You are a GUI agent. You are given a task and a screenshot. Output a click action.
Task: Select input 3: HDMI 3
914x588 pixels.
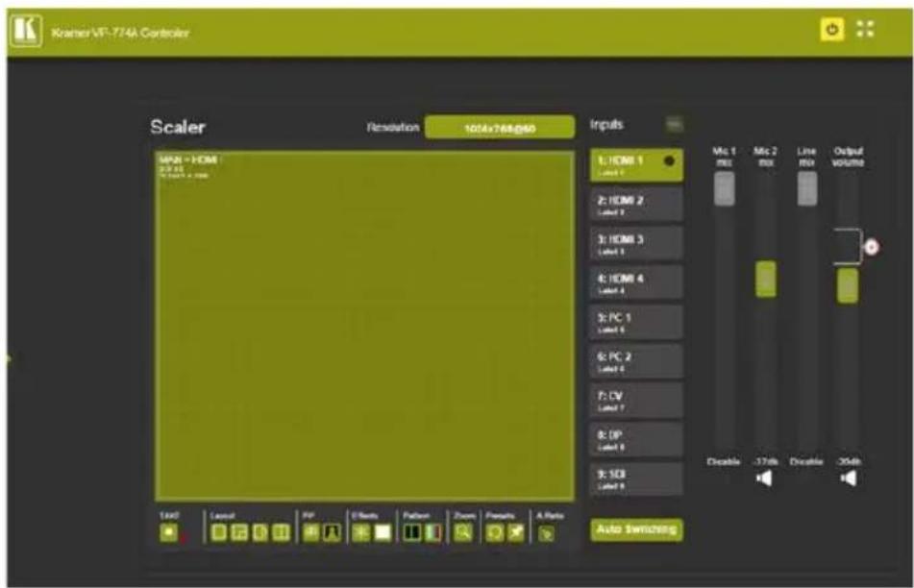636,244
